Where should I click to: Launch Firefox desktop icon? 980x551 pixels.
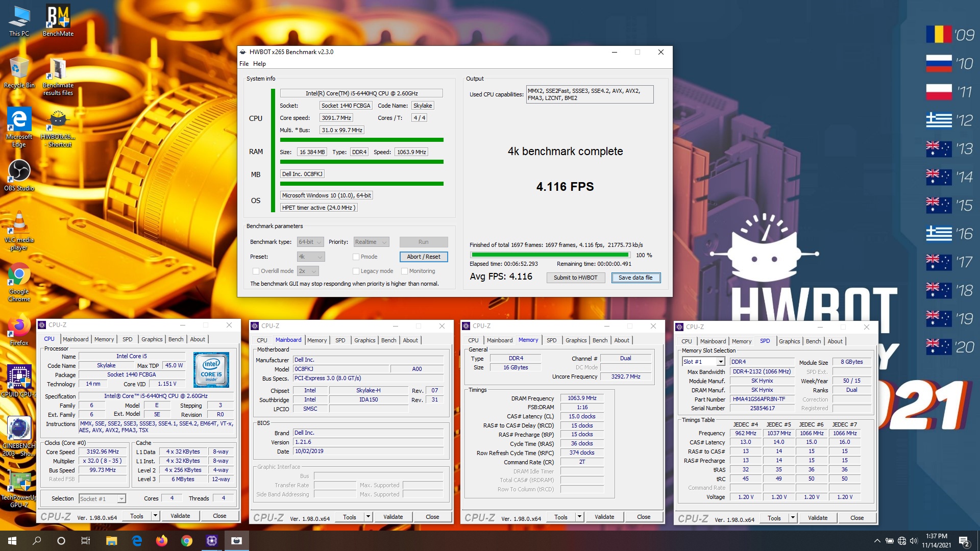pos(19,331)
